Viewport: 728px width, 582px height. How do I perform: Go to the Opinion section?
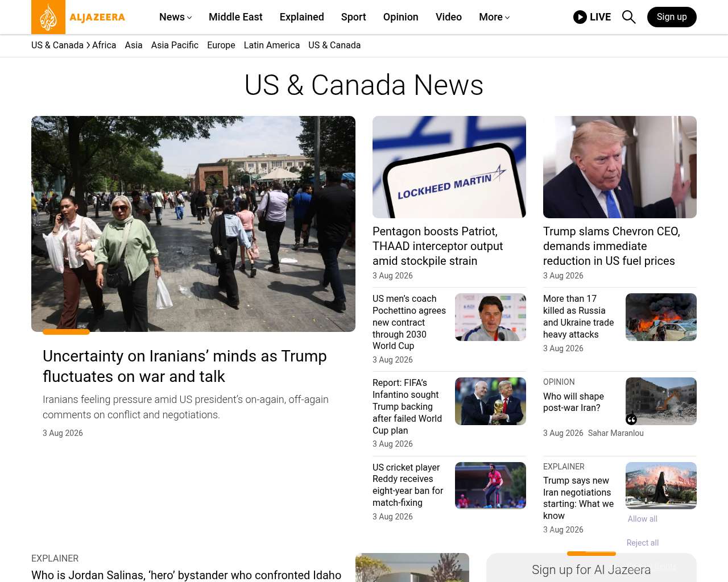[x=401, y=17]
